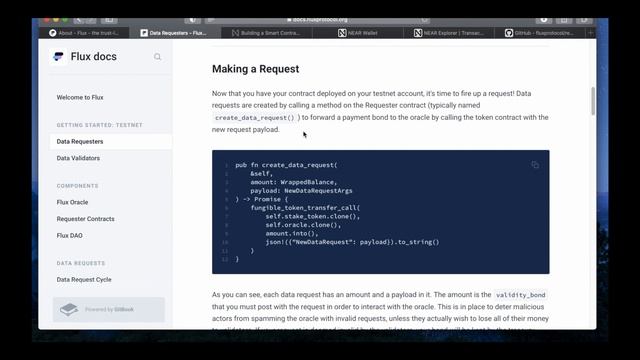The width and height of the screenshot is (640, 360).
Task: Select the Data Requesters - Flux tab
Action: (174, 33)
